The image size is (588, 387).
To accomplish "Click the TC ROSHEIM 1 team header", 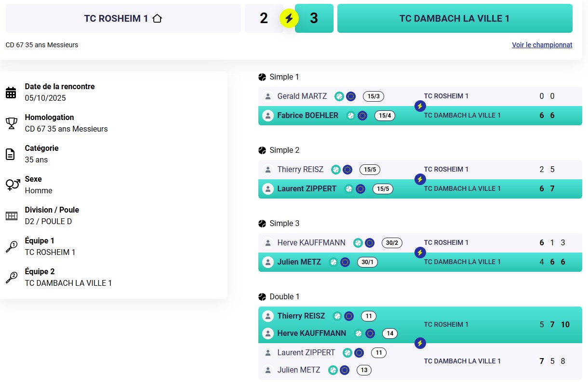I will [x=123, y=19].
